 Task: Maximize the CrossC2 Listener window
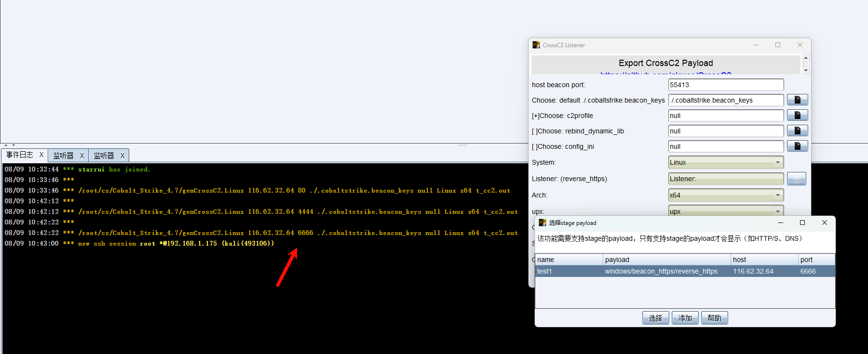coord(778,45)
